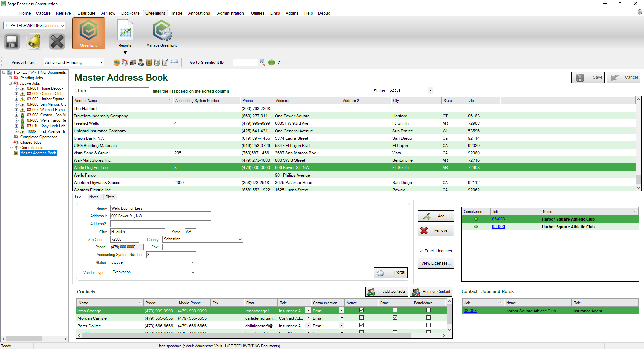
Task: Click View Licenses button
Action: (436, 263)
